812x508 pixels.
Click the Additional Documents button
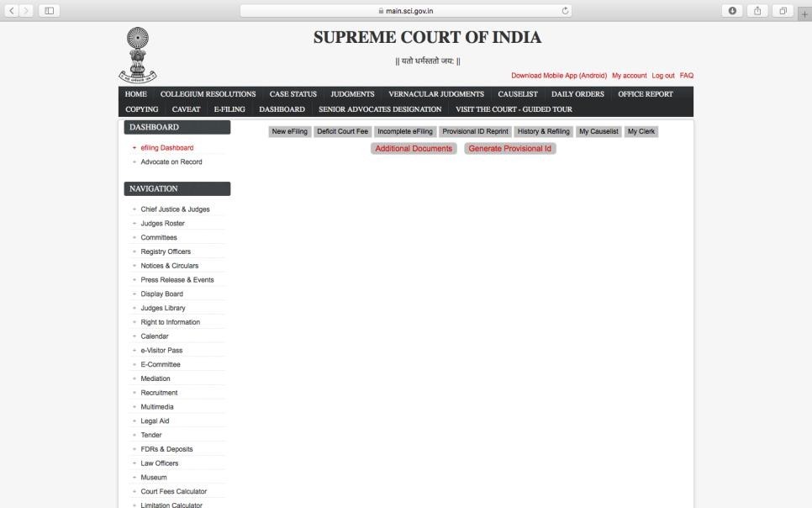click(412, 148)
